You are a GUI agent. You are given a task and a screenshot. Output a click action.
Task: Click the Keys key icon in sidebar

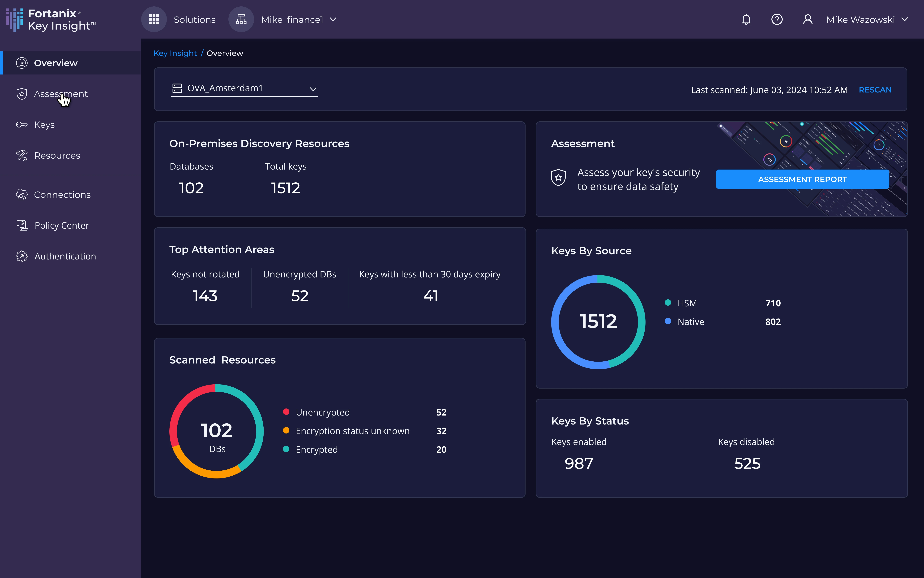(22, 125)
